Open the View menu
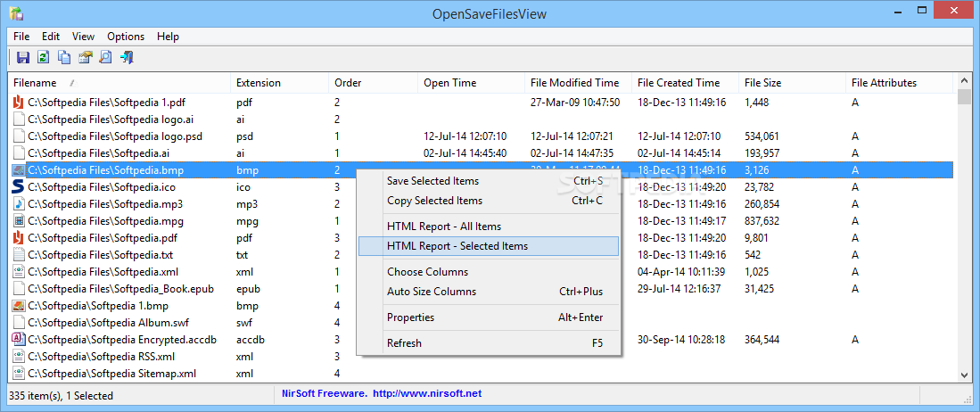The height and width of the screenshot is (412, 980). coord(83,37)
